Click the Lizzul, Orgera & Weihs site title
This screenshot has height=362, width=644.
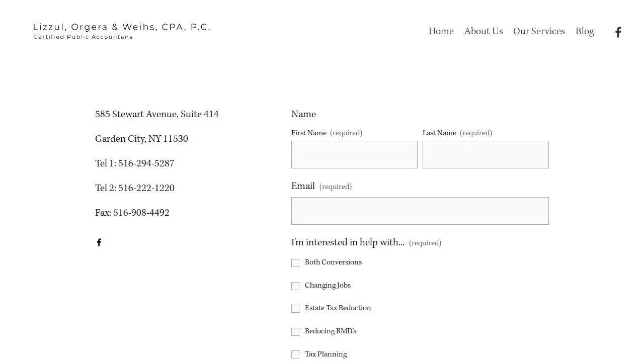coord(122,27)
